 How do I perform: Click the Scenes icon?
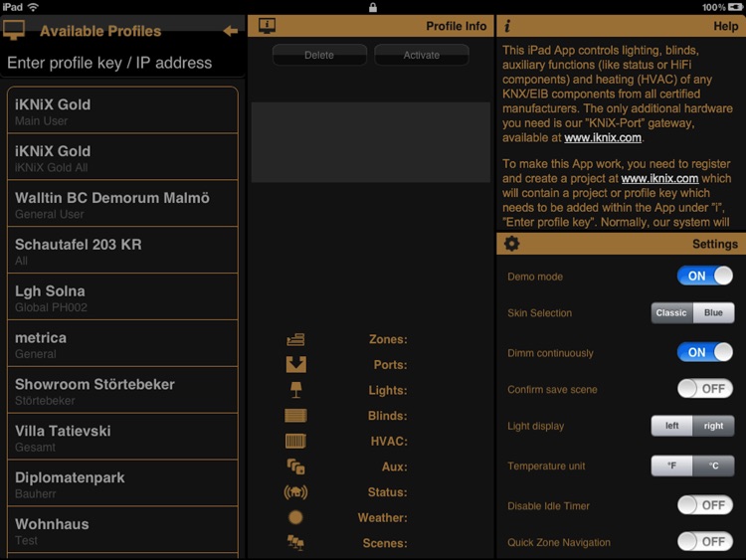click(x=295, y=543)
